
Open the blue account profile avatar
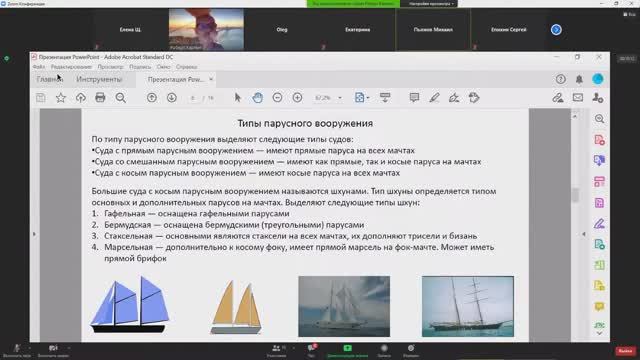click(598, 79)
